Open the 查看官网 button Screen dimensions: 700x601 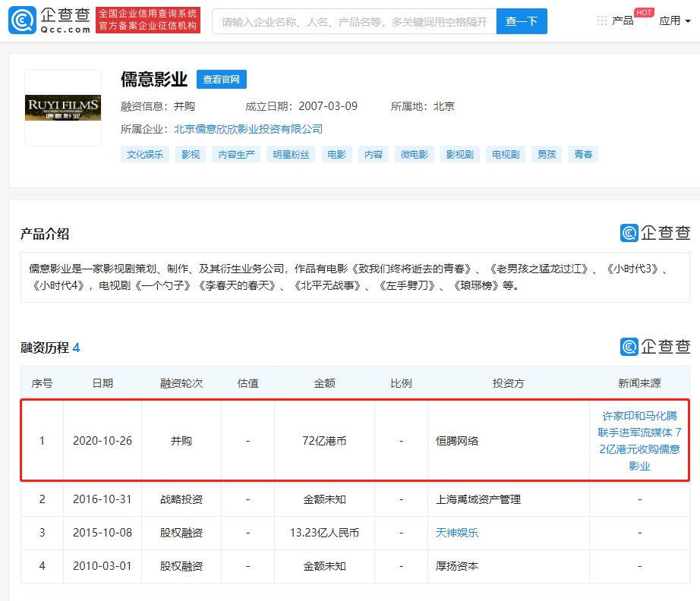222,80
